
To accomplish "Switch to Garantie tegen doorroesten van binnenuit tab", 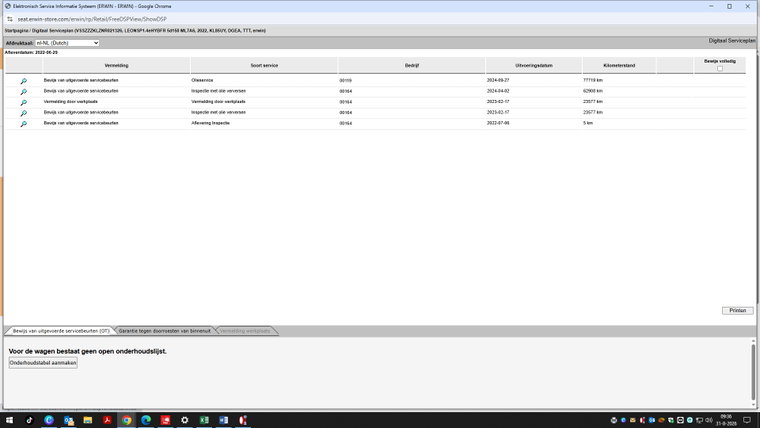I will pyautogui.click(x=164, y=331).
